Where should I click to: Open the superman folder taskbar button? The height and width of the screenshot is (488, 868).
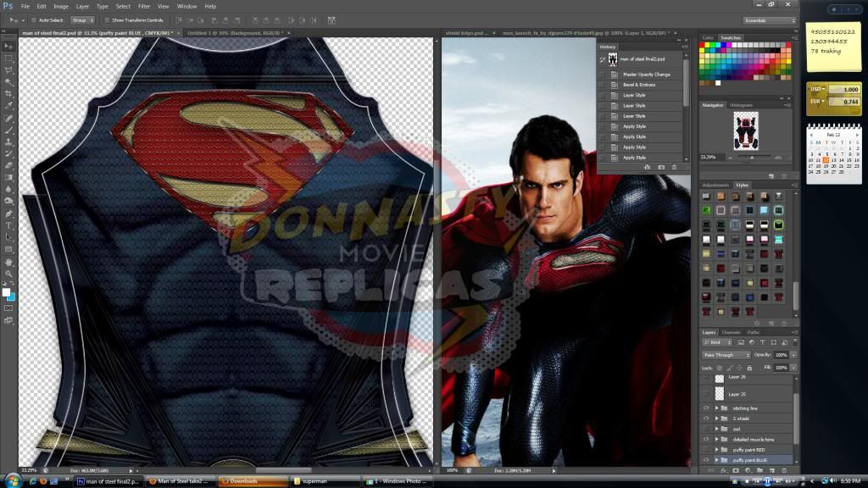click(x=325, y=481)
